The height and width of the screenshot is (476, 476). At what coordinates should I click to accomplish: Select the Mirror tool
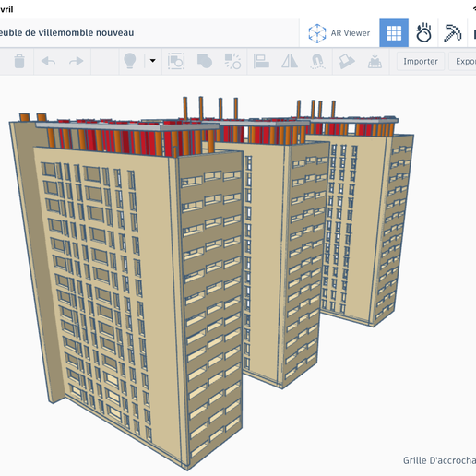pos(290,61)
